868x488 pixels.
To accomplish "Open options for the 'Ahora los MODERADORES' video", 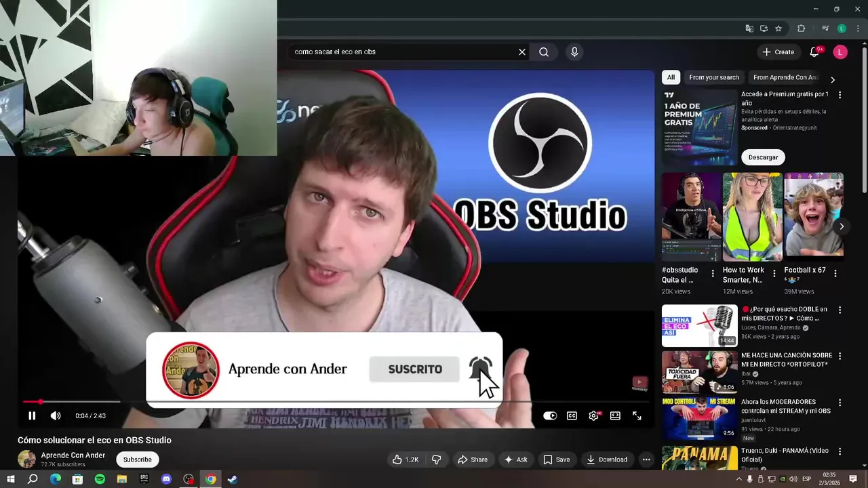I will [840, 403].
